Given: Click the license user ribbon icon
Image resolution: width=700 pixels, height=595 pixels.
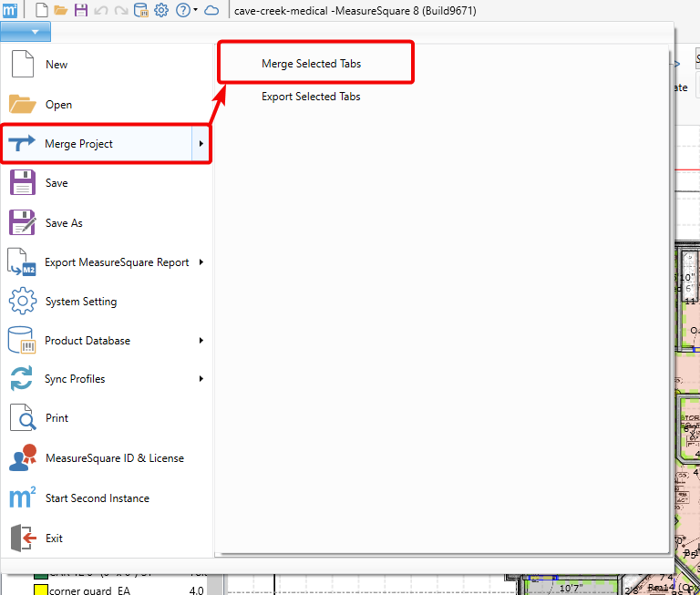Looking at the screenshot, I should click(22, 457).
